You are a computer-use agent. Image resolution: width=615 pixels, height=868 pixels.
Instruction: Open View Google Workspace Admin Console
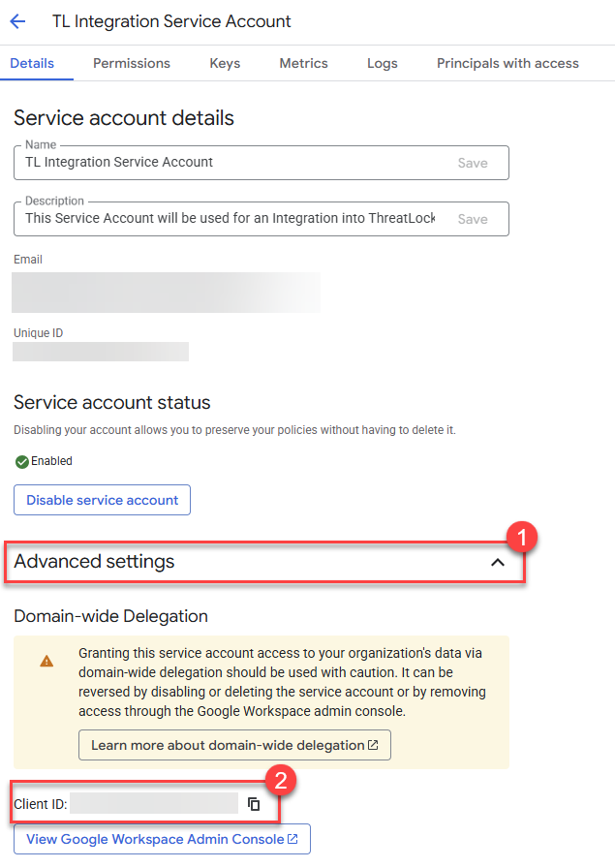(162, 839)
